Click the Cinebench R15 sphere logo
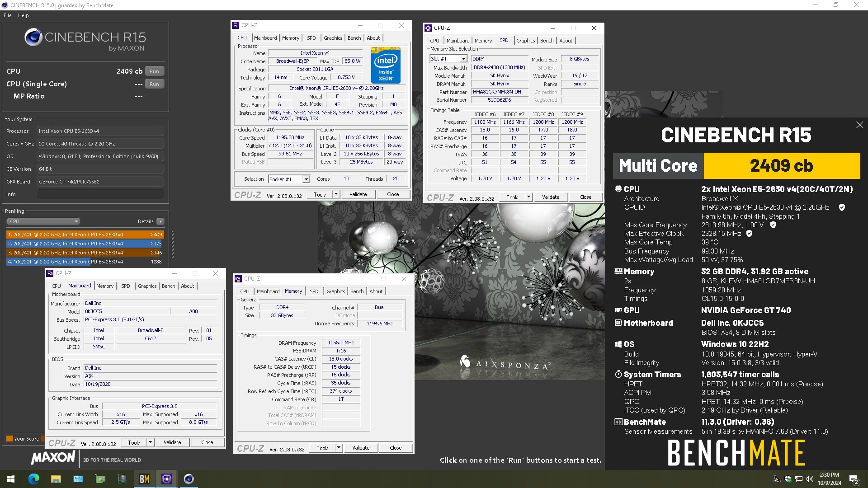The height and width of the screenshot is (488, 868). pos(33,37)
